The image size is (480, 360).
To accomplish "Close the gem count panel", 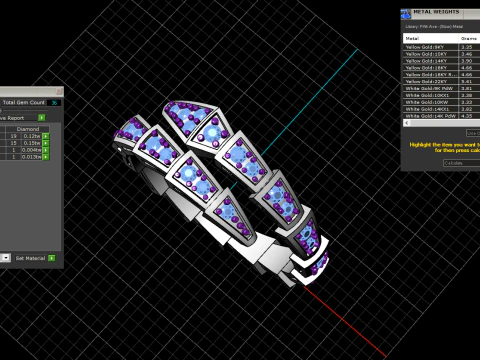I will (59, 91).
